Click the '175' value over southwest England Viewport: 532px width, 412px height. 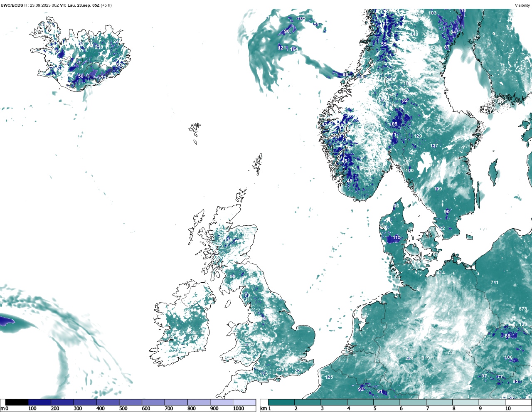click(x=264, y=375)
